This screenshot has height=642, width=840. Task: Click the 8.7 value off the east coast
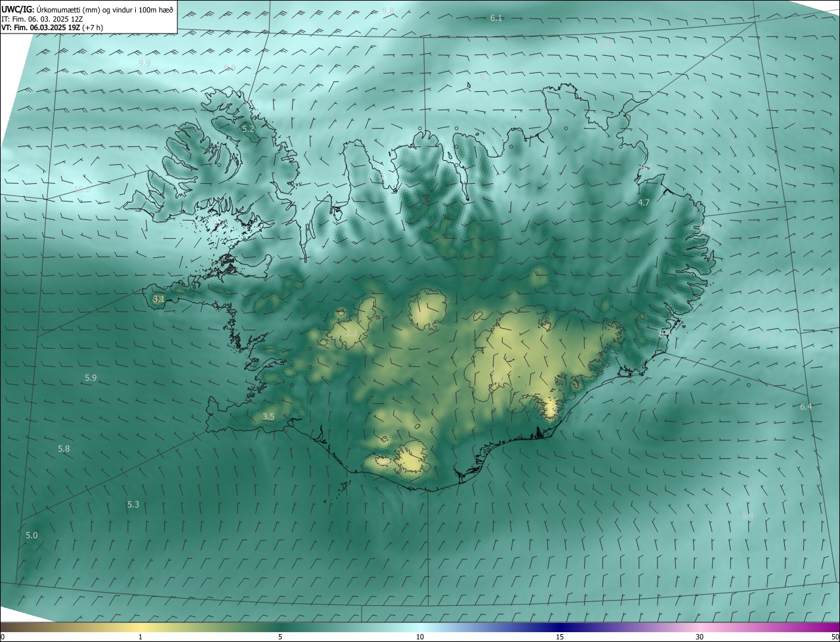coord(765,336)
